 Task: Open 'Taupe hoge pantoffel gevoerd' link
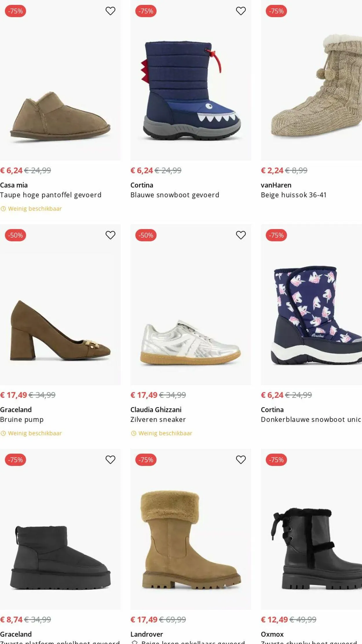pos(51,195)
